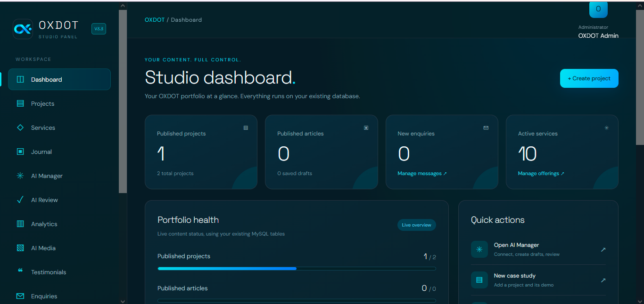The height and width of the screenshot is (304, 644).
Task: Click the Analytics columns icon
Action: (20, 224)
